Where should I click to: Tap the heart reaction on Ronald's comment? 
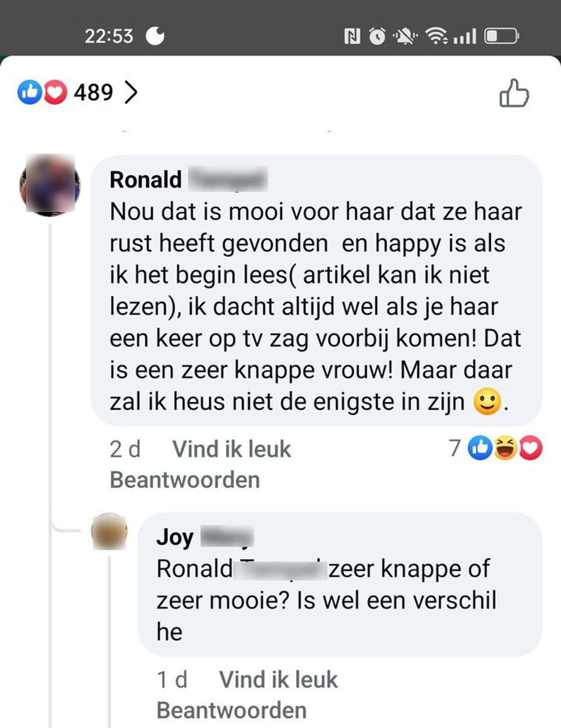(531, 448)
